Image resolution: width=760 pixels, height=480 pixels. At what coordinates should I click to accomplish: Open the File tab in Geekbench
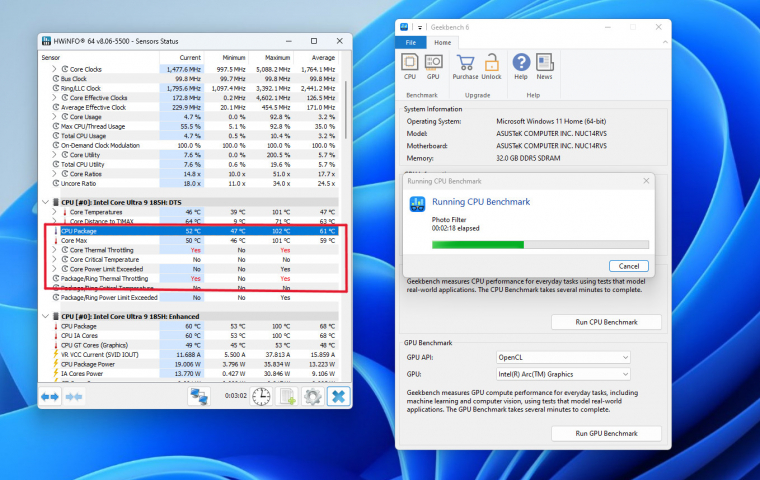411,43
